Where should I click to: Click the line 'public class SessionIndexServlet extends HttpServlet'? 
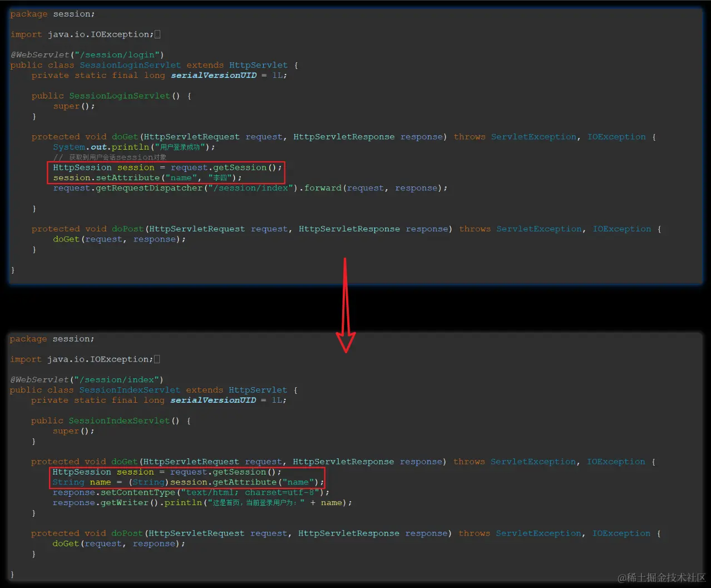(x=154, y=390)
